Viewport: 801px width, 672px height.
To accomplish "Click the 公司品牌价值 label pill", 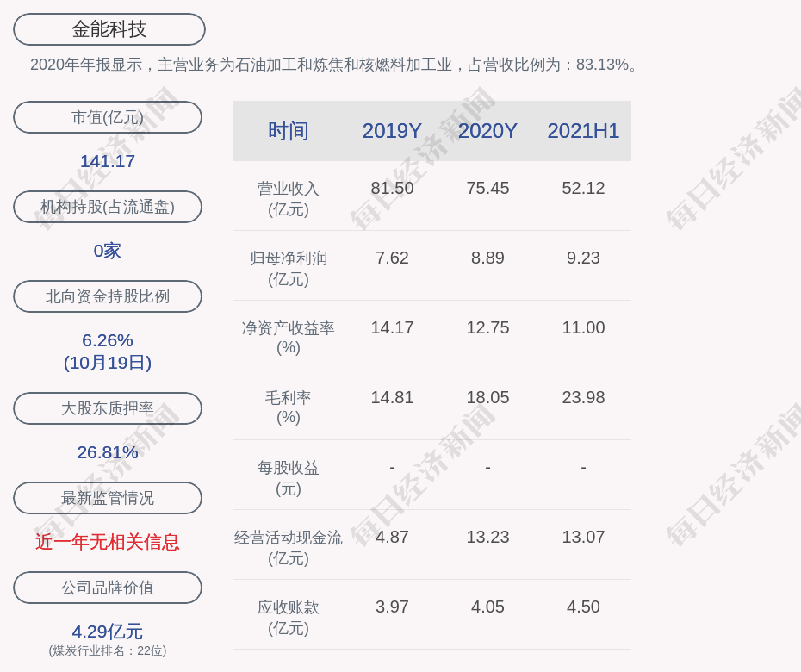I will coord(108,588).
